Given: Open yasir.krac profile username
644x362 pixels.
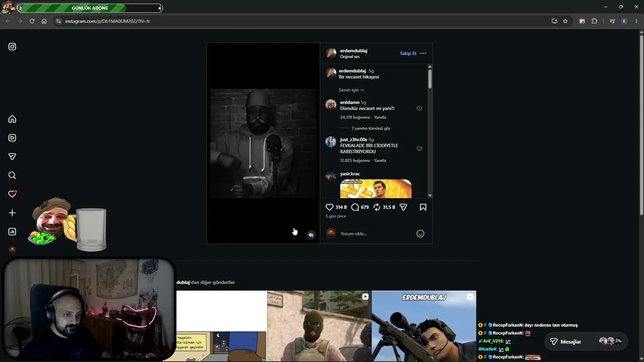Looking at the screenshot, I should [350, 174].
